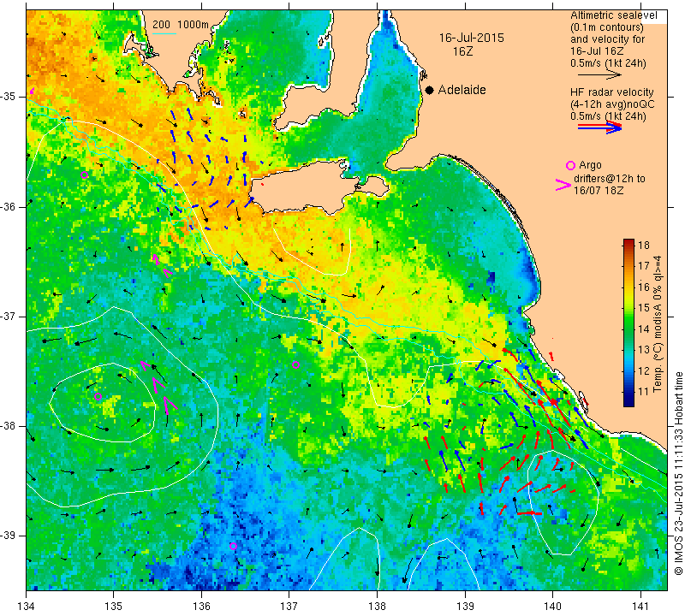Click the '16Z' time label under the date
Viewport: 685px width, 616px height.
pos(463,51)
